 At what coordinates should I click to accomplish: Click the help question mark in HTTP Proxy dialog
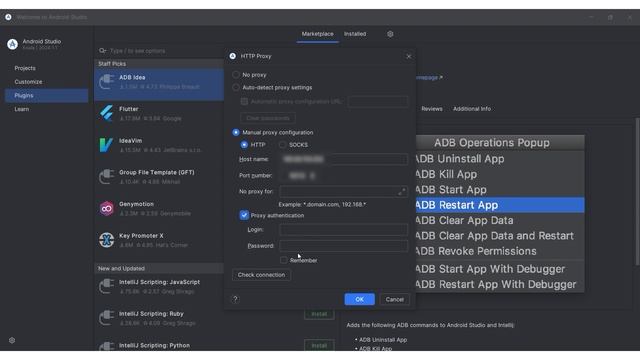[x=236, y=299]
